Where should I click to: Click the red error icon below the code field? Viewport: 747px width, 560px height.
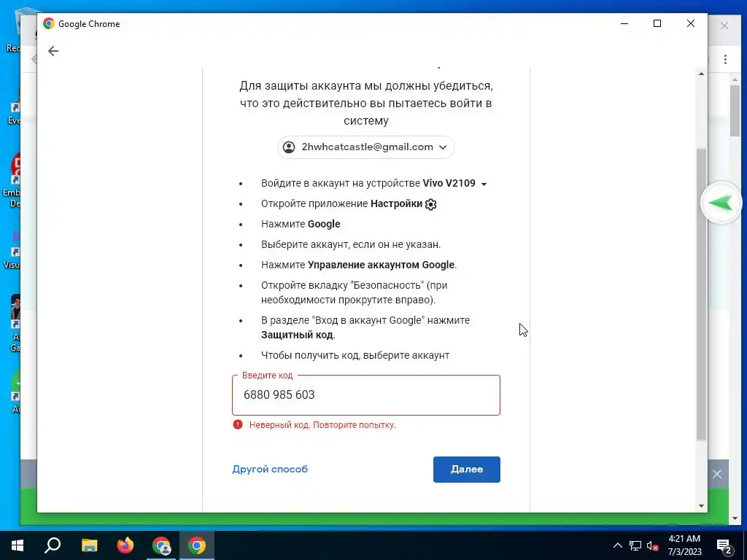click(x=238, y=424)
